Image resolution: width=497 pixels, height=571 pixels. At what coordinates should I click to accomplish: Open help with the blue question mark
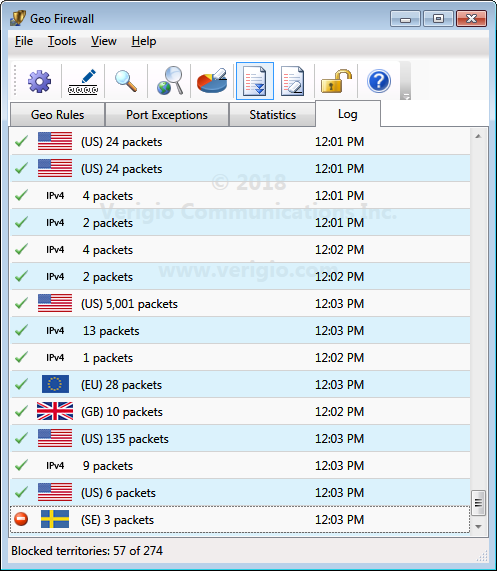tap(379, 81)
